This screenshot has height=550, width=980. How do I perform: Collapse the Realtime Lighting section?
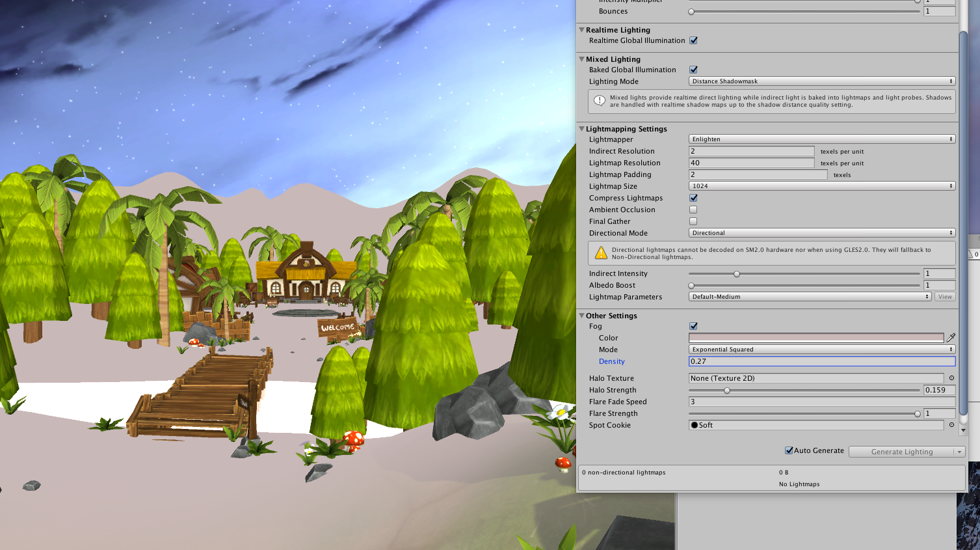tap(582, 30)
